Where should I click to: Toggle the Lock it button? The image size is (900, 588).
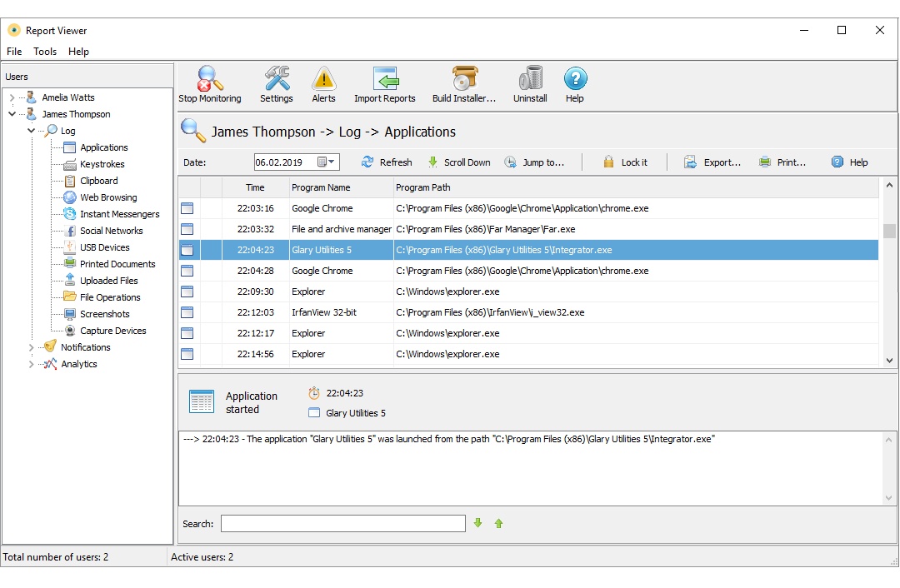pos(625,162)
